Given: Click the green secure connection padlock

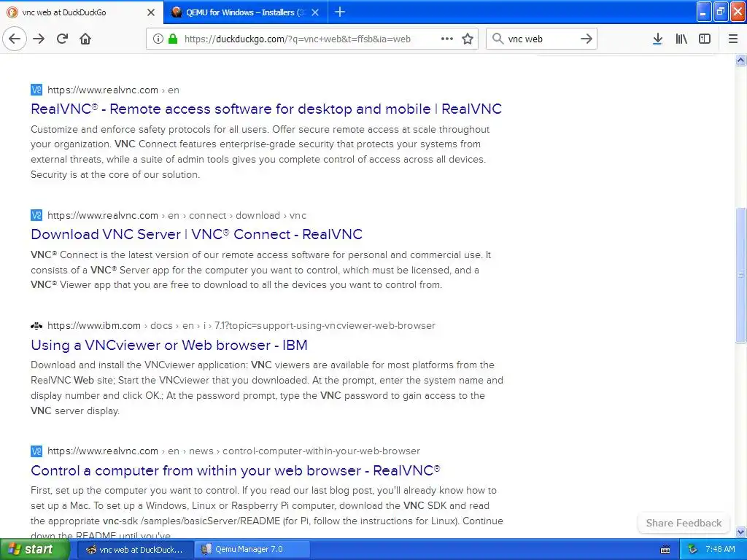Looking at the screenshot, I should [172, 39].
